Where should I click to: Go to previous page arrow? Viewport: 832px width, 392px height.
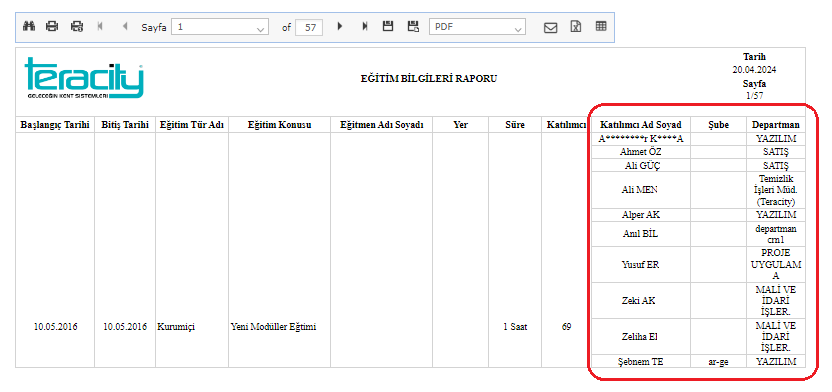pos(125,26)
